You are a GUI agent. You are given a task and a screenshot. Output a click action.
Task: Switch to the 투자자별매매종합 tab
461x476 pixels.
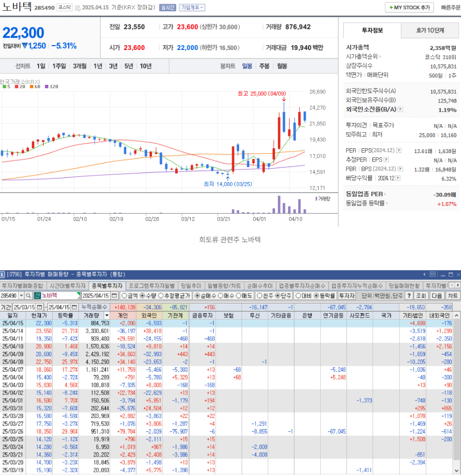click(x=22, y=286)
